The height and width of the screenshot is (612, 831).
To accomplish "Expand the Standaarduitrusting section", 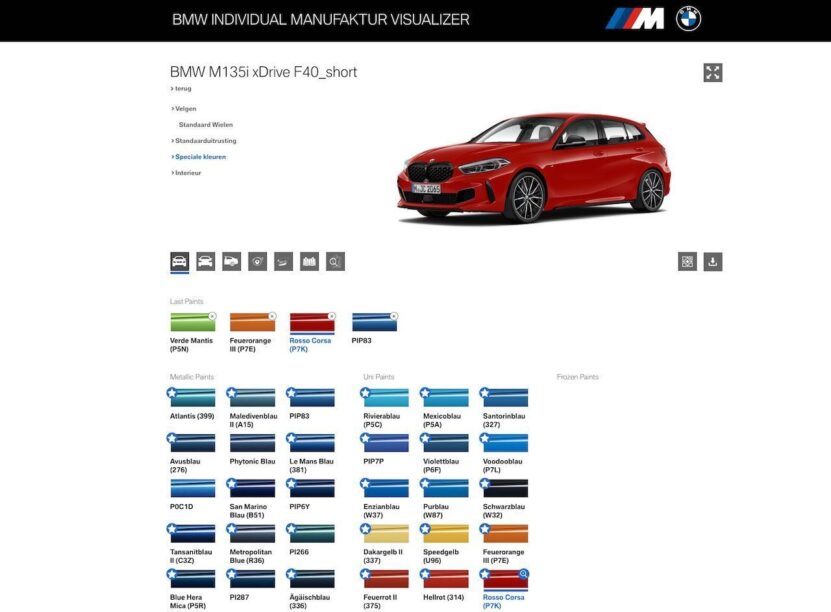I will pos(204,140).
